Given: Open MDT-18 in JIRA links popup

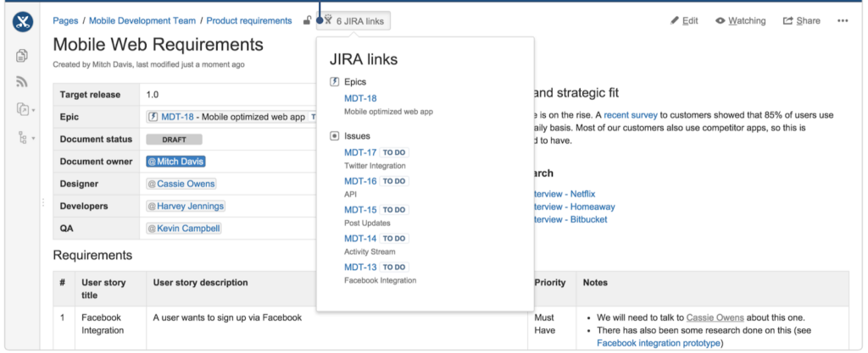Looking at the screenshot, I should click(x=360, y=98).
